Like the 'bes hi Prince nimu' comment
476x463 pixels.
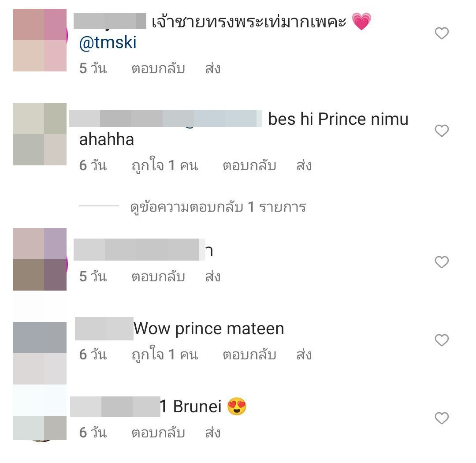[441, 131]
